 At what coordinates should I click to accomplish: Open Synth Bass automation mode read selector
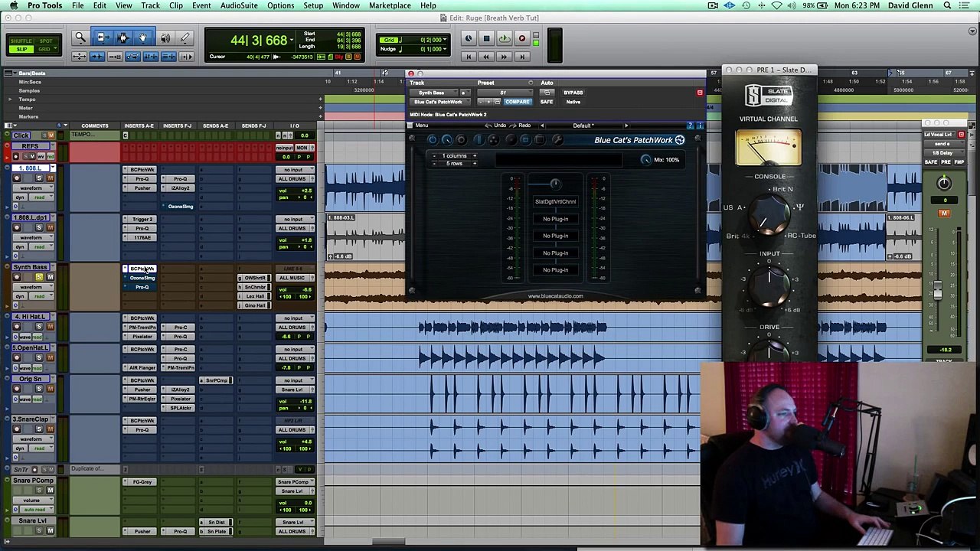coord(40,295)
